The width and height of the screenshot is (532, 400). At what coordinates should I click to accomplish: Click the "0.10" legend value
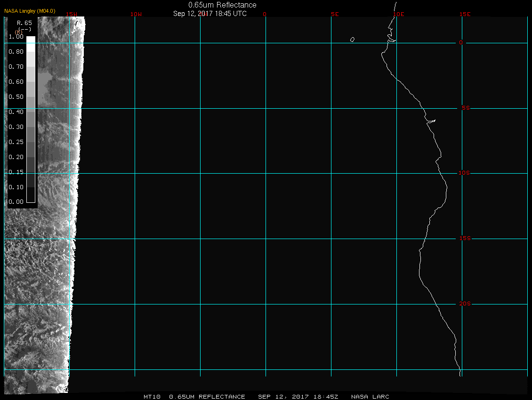tap(16, 187)
